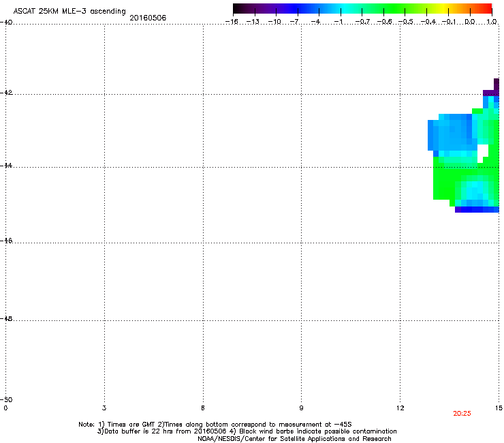The width and height of the screenshot is (504, 443).
Task: Click the white gap inside the data swath
Action: pos(482,153)
